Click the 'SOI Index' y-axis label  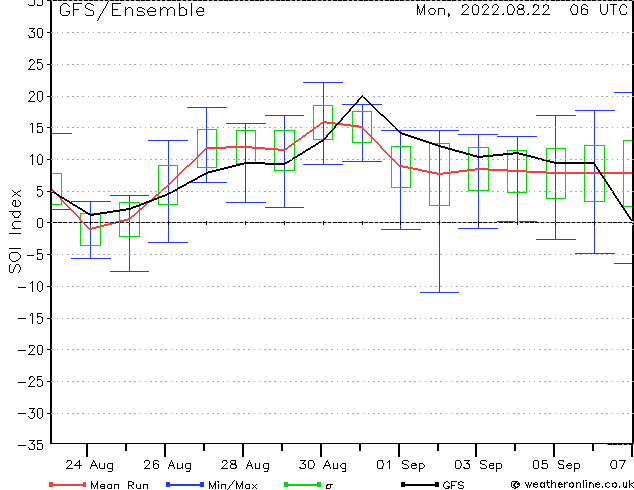point(15,231)
